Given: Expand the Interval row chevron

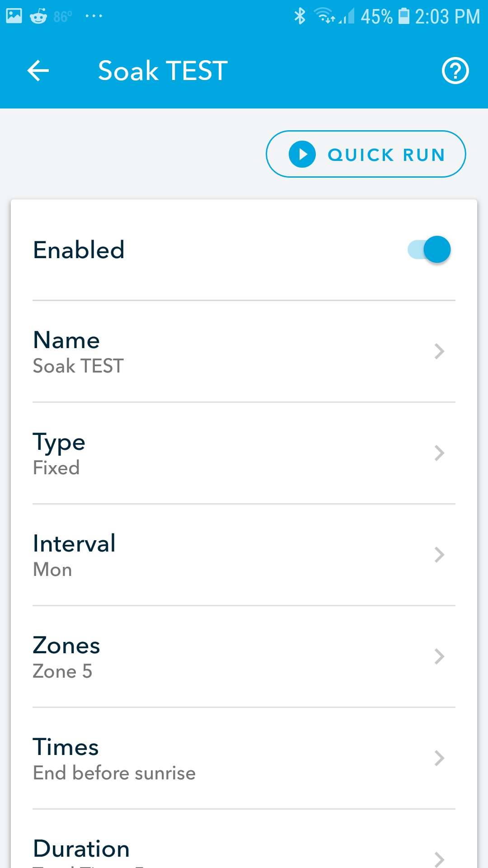Looking at the screenshot, I should 439,555.
